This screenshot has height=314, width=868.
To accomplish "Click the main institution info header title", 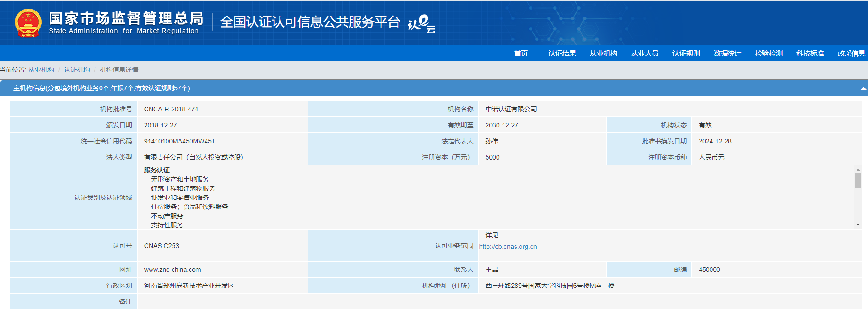I will point(101,88).
